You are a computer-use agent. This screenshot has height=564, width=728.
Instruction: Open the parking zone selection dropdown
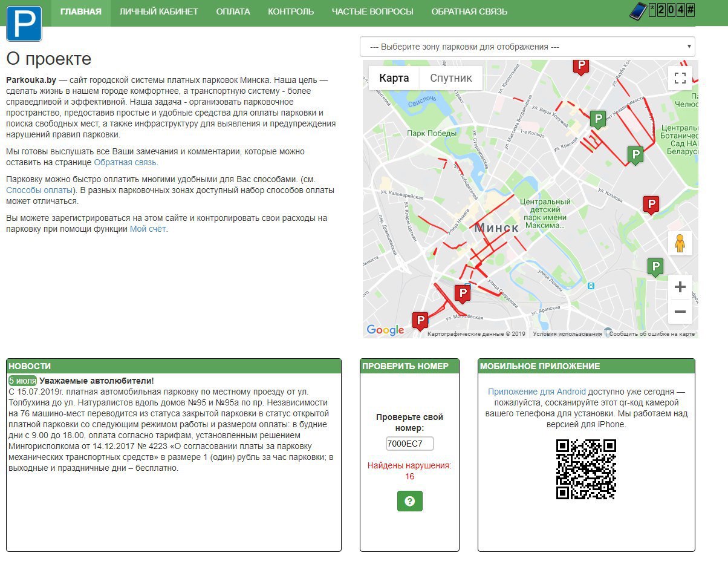(x=527, y=47)
